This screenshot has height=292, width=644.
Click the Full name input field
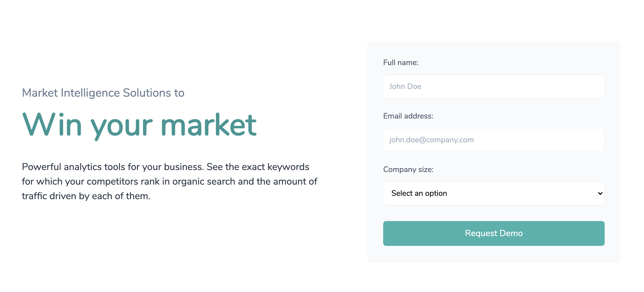(x=493, y=86)
